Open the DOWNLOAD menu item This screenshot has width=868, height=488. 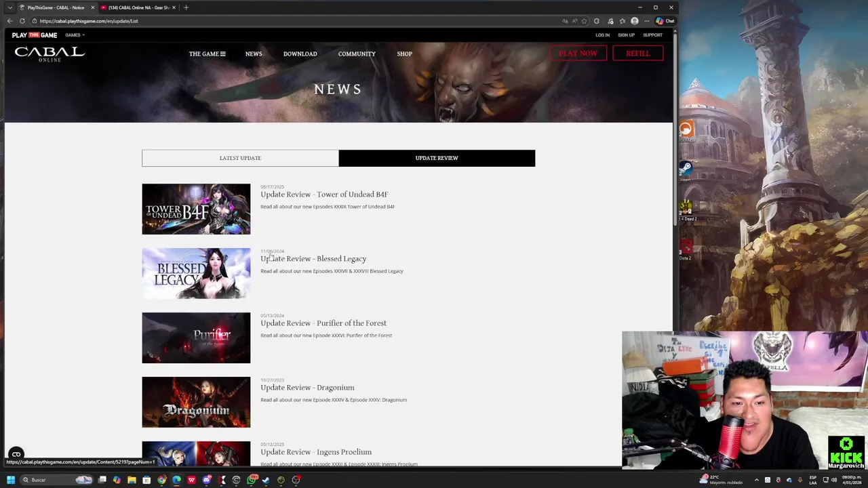[300, 54]
